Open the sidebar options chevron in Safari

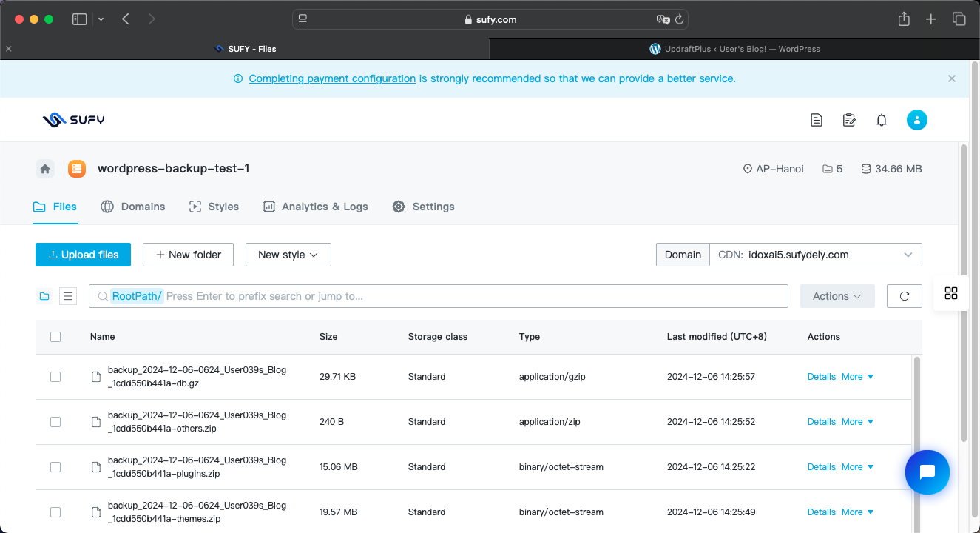pos(101,19)
